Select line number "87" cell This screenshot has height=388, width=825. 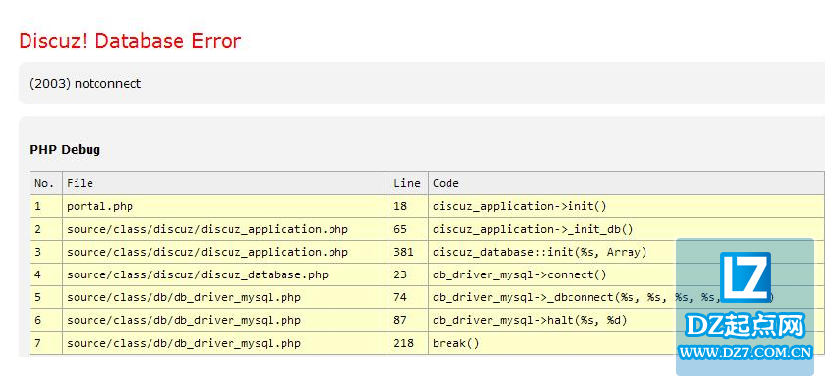click(x=408, y=320)
